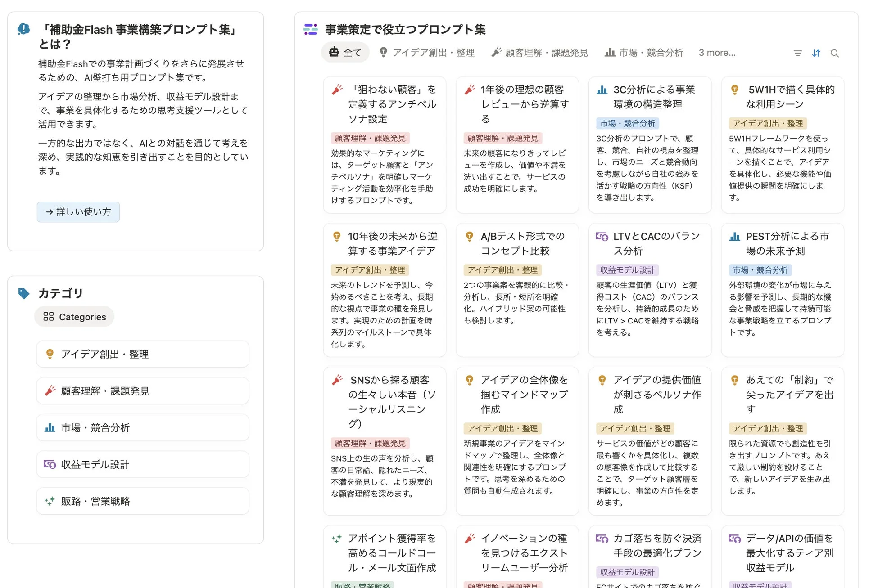This screenshot has height=588, width=878.
Task: Select the 全て view tab
Action: [x=345, y=53]
